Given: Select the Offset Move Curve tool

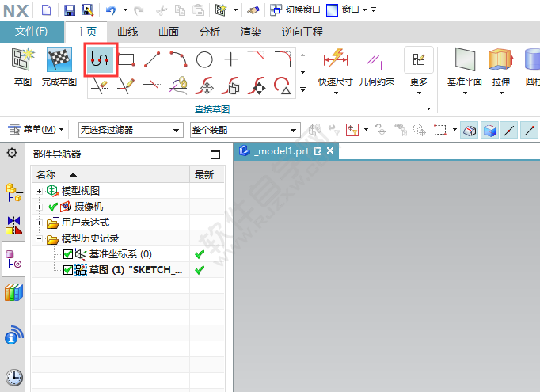Looking at the screenshot, I should [x=230, y=86].
